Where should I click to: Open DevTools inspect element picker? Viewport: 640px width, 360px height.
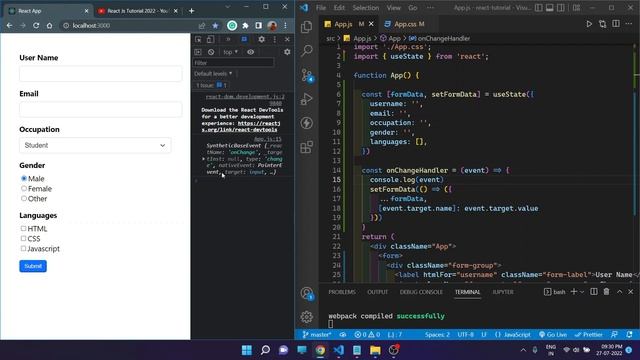point(198,39)
